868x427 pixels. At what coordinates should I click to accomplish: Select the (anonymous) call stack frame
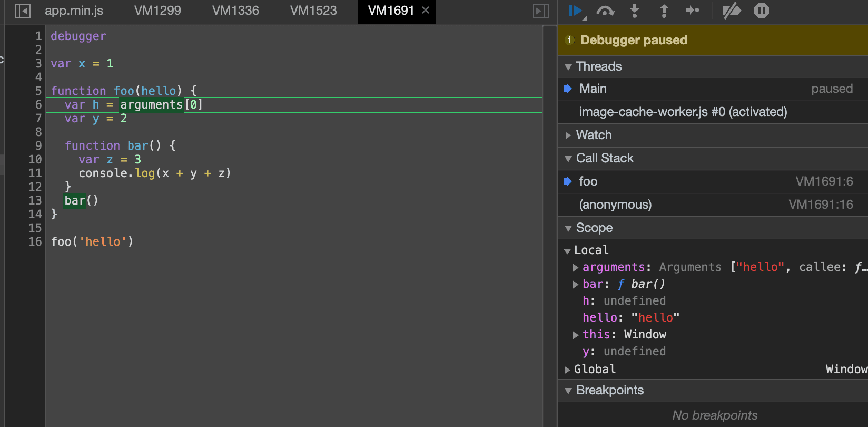[615, 205]
